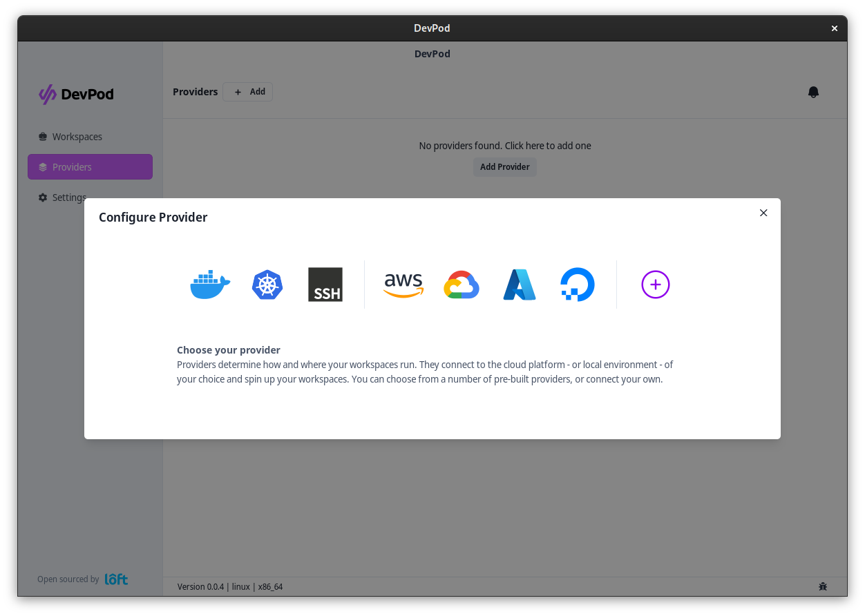Viewport: 865px width, 616px height.
Task: Pick the DigitalOcean provider icon
Action: point(578,285)
